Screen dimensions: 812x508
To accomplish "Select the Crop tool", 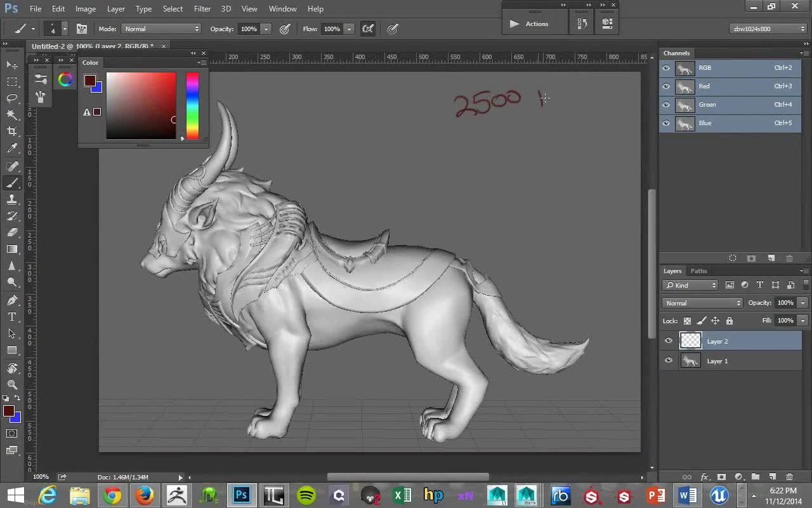I will 12,131.
